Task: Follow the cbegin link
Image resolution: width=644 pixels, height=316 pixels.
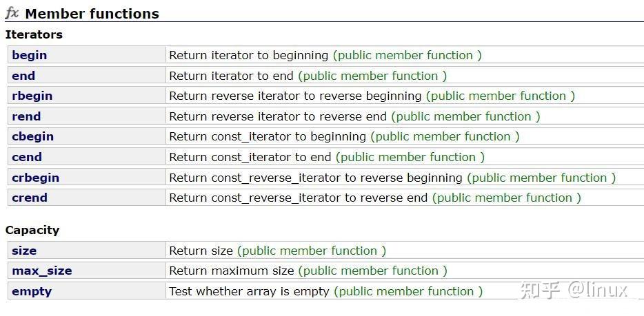Action: point(32,136)
